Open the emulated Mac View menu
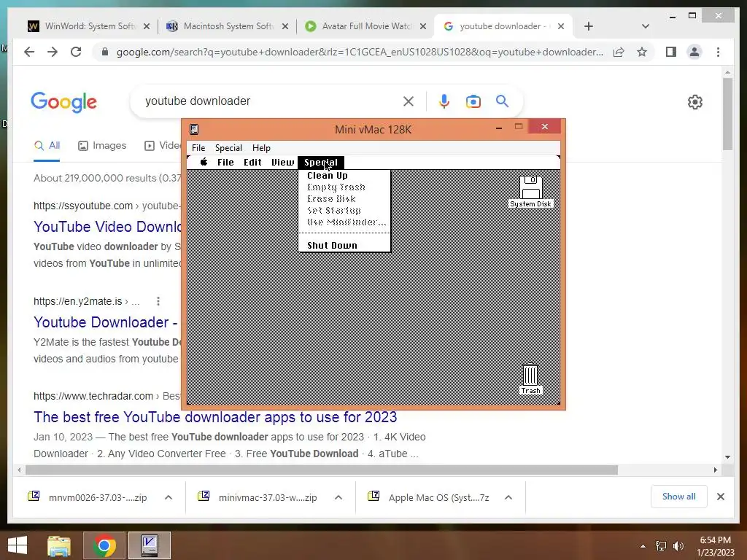 click(x=282, y=162)
